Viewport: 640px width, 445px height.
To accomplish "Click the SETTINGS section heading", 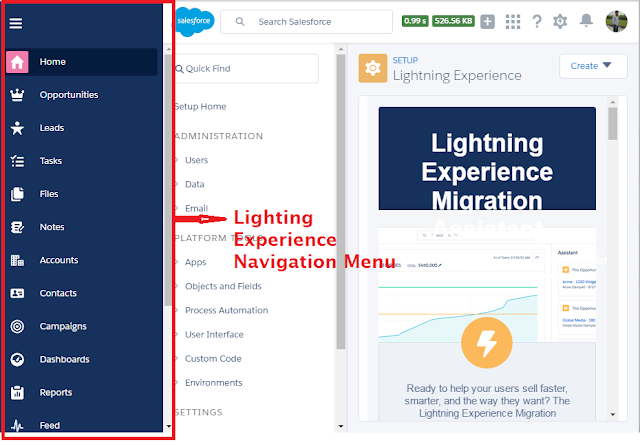I will coord(199,413).
